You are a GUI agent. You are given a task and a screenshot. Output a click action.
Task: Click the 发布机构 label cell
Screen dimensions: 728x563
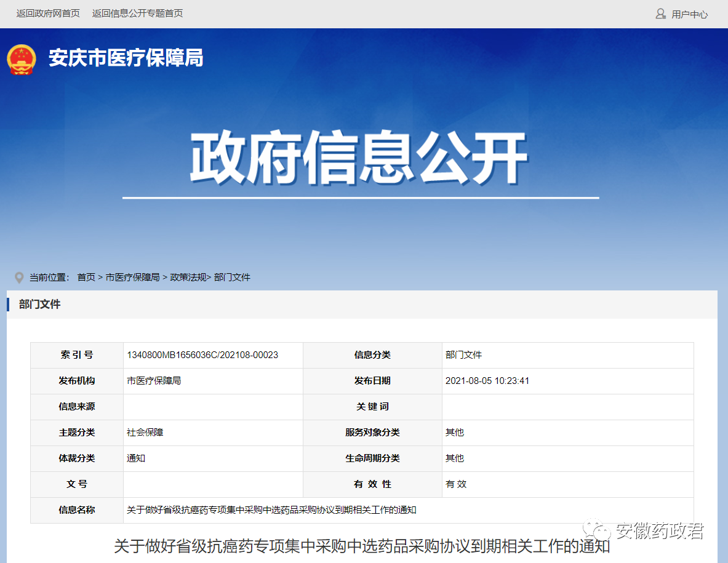77,381
